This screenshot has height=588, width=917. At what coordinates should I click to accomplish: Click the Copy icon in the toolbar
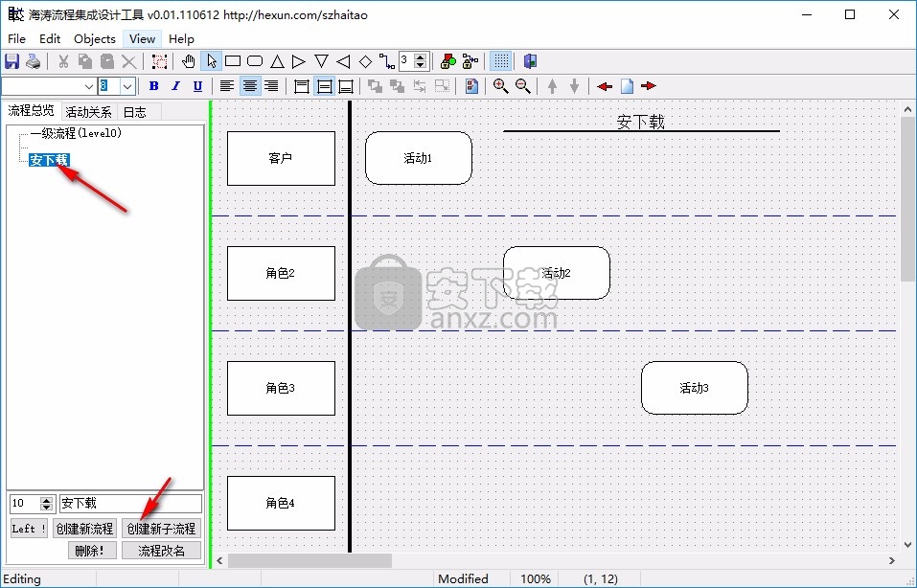click(x=85, y=61)
